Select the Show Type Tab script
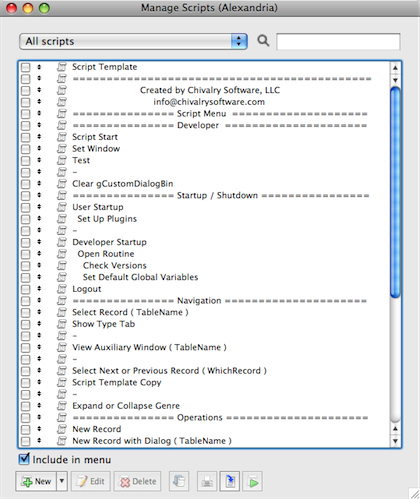 (x=103, y=324)
